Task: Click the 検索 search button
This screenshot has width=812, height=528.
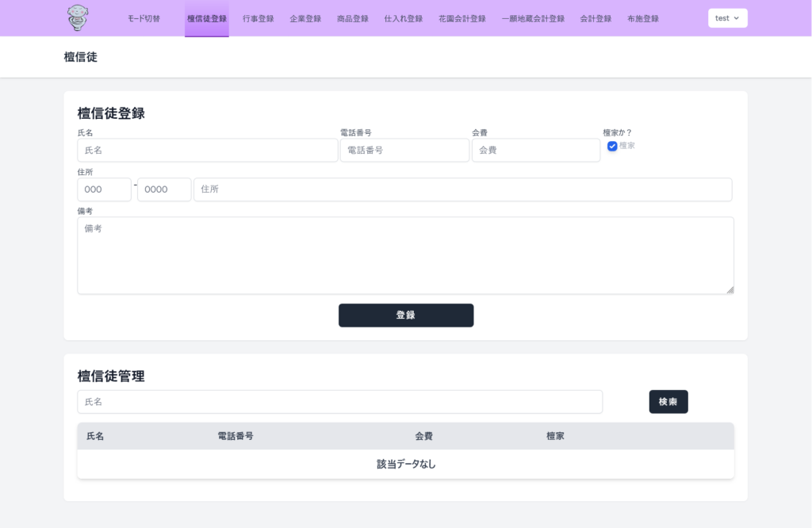Action: [668, 402]
